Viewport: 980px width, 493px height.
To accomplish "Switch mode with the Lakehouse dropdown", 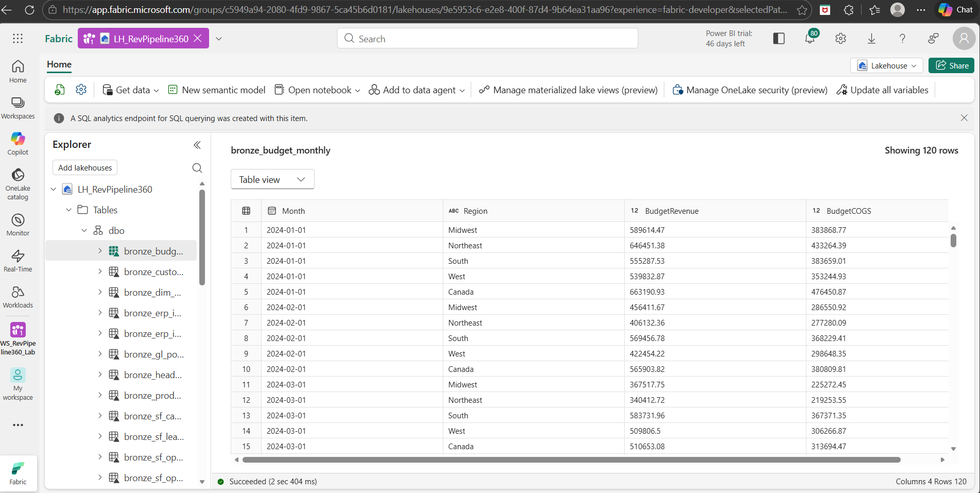I will 886,65.
